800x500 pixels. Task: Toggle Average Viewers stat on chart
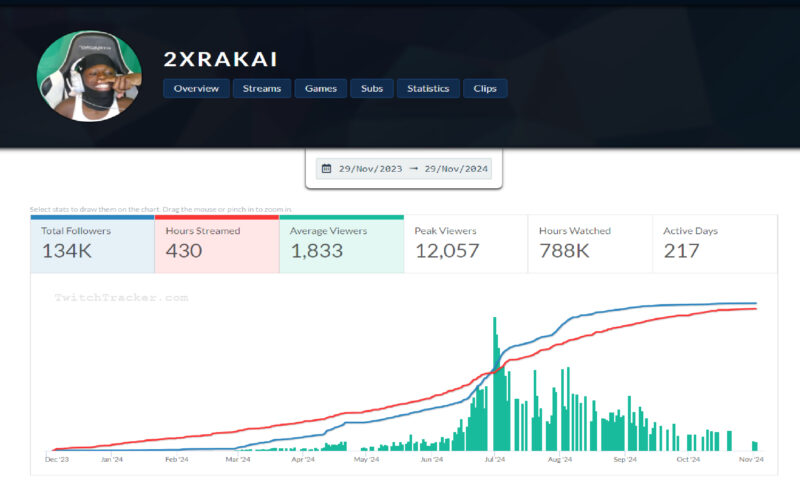(x=341, y=244)
